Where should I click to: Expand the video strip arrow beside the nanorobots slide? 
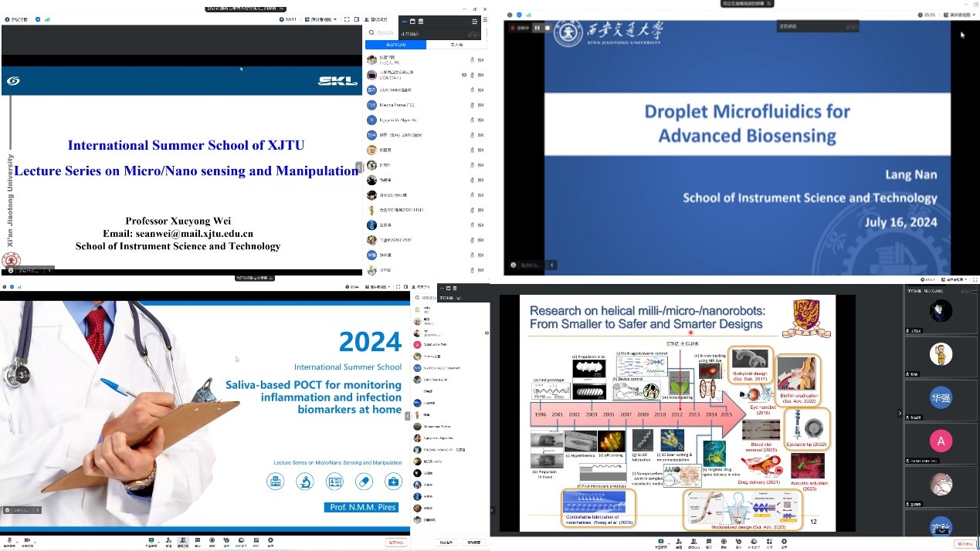click(x=899, y=414)
